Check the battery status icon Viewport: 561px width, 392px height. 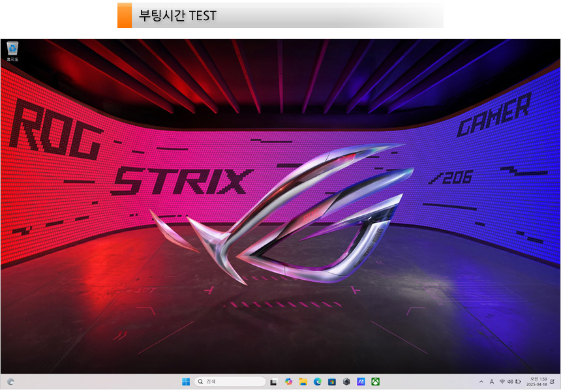point(518,382)
